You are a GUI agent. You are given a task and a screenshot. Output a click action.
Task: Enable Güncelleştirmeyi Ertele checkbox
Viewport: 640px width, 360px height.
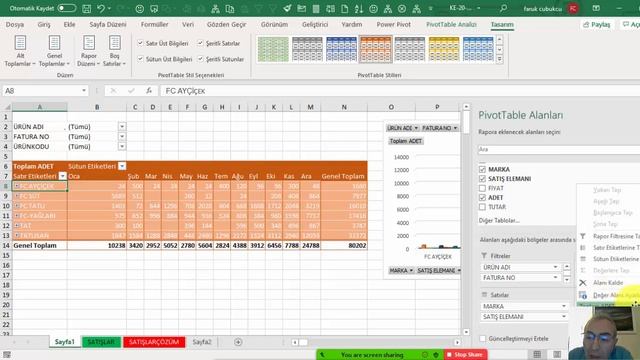click(483, 338)
